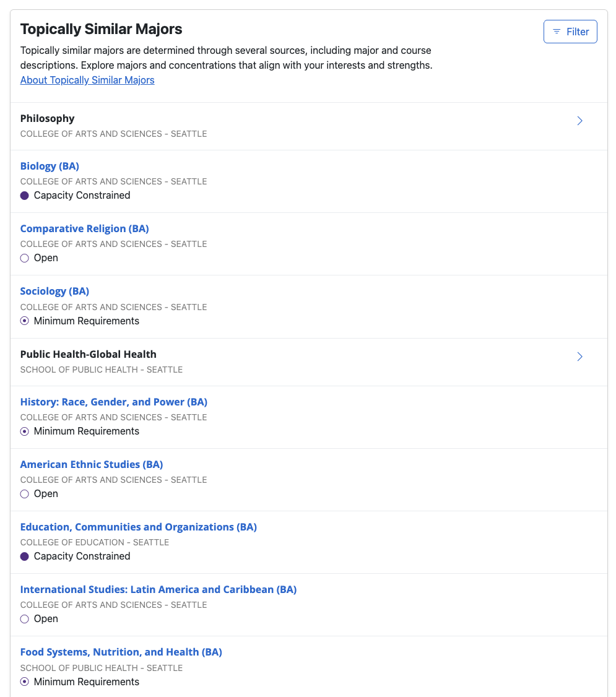
Task: Open the Biology (BA) major page
Action: tap(50, 166)
